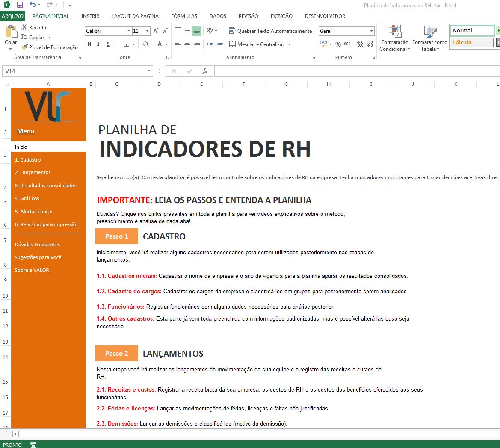This screenshot has width=500, height=448.
Task: Align text to the bottom of cell
Action: point(197,31)
